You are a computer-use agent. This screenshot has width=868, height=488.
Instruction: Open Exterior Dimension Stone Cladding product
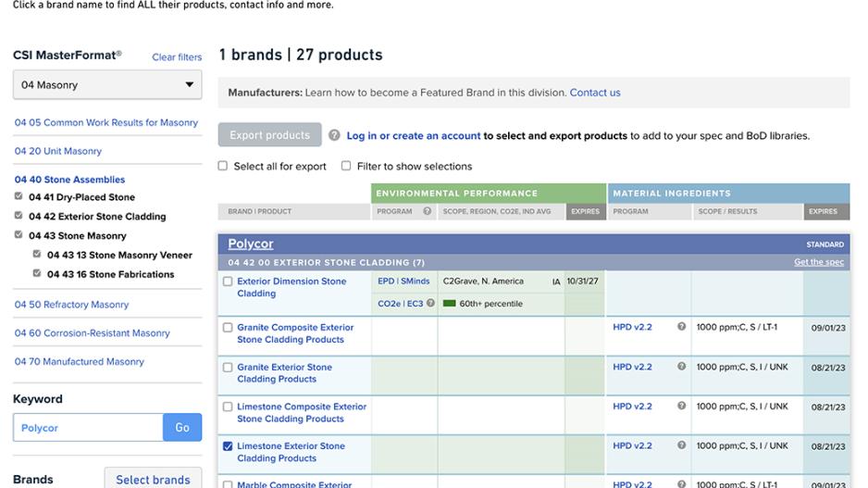click(x=291, y=287)
